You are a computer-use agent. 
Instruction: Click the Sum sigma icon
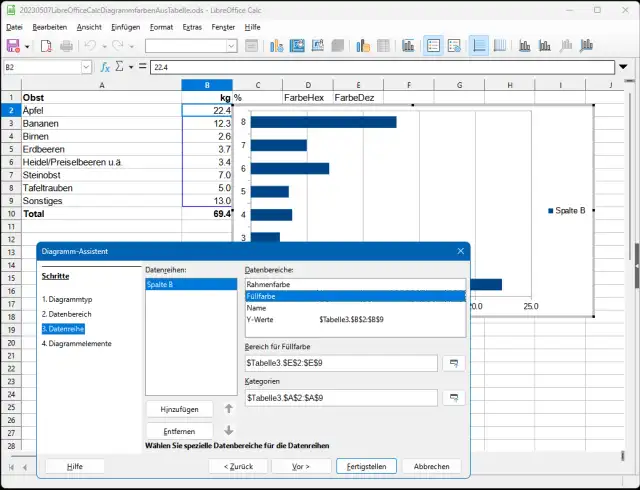click(x=118, y=67)
